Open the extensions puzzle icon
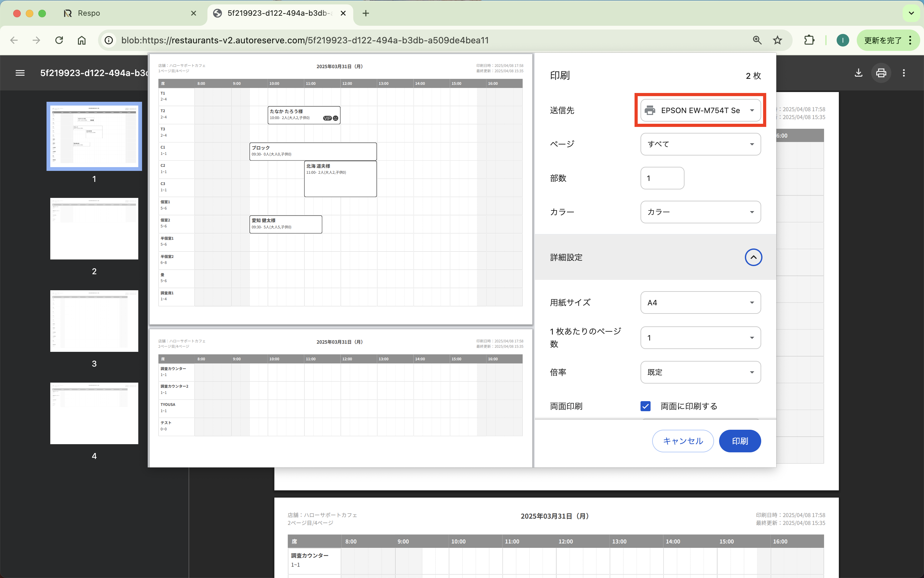This screenshot has width=924, height=578. pos(809,40)
